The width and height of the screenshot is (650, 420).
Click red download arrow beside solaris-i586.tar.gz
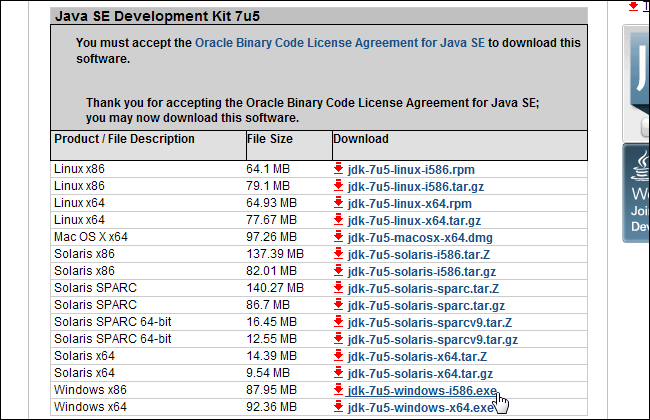tap(339, 270)
